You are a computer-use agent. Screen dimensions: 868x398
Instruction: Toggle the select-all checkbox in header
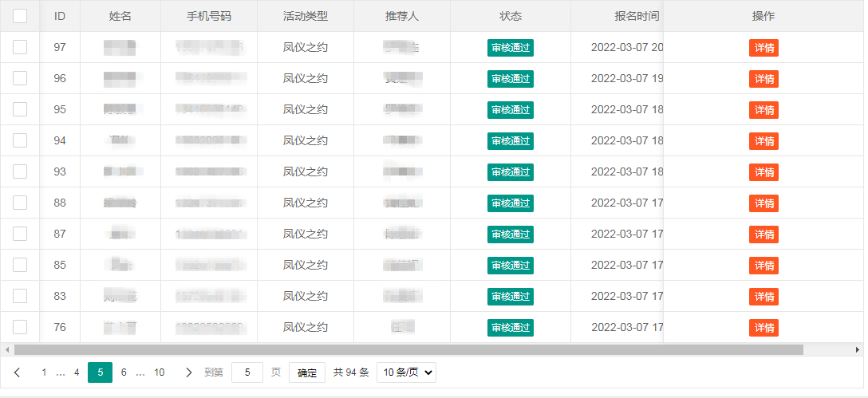point(20,16)
